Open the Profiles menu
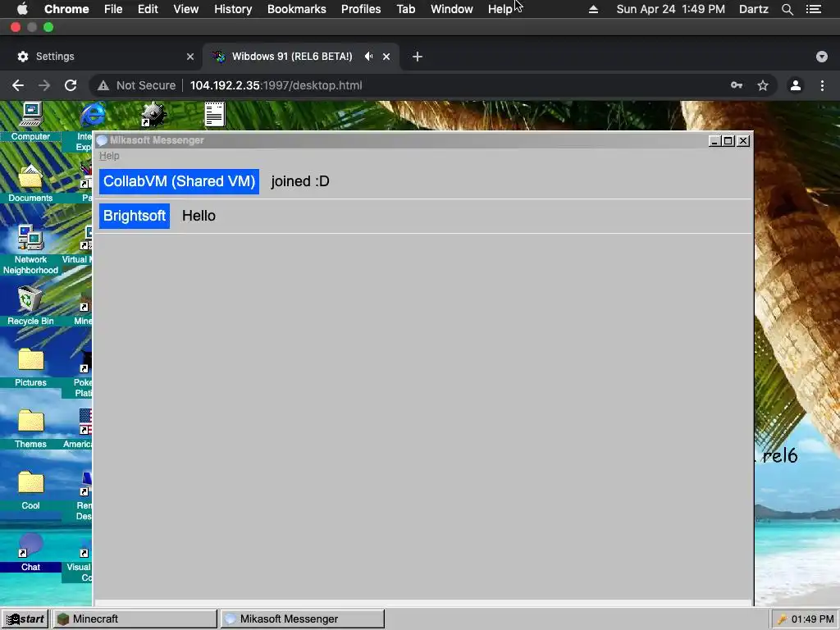This screenshot has width=840, height=630. click(361, 9)
